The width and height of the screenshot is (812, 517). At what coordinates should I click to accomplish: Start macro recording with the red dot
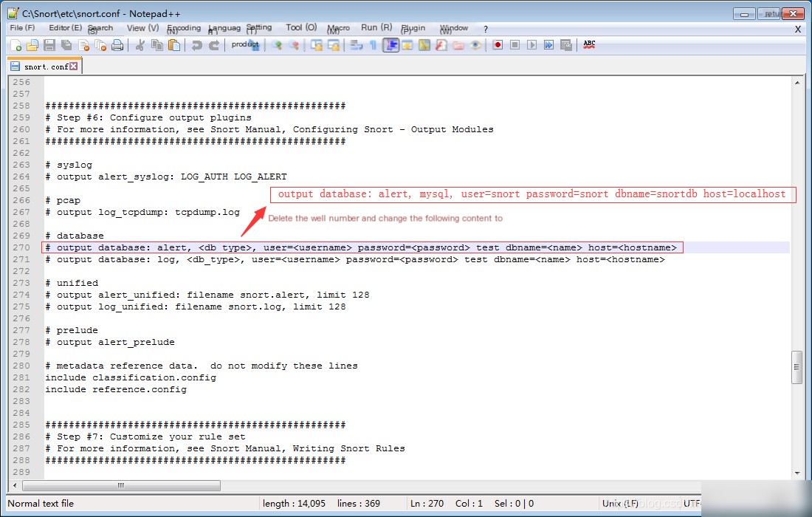click(x=498, y=45)
